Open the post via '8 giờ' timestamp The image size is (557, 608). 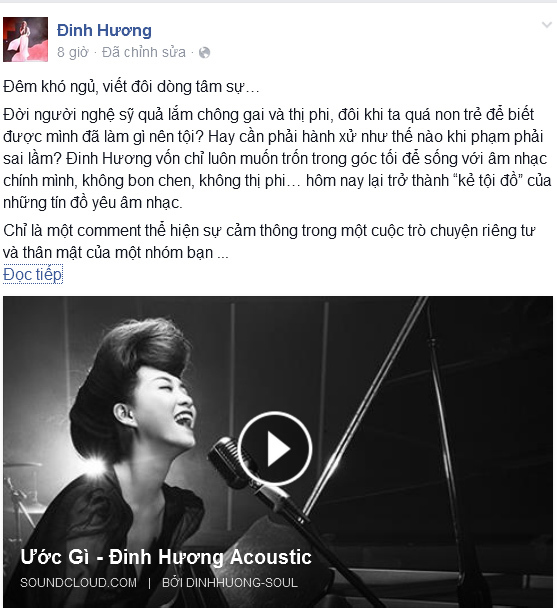pos(73,52)
